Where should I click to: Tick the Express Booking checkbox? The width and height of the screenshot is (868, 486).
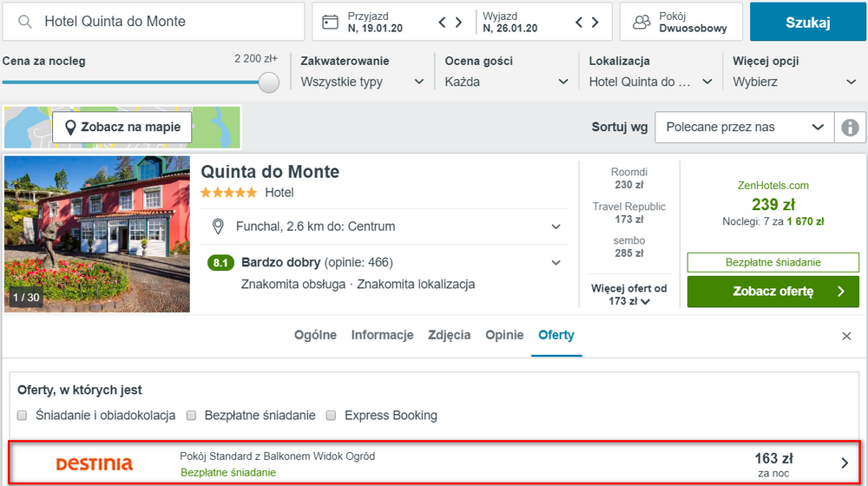click(331, 416)
